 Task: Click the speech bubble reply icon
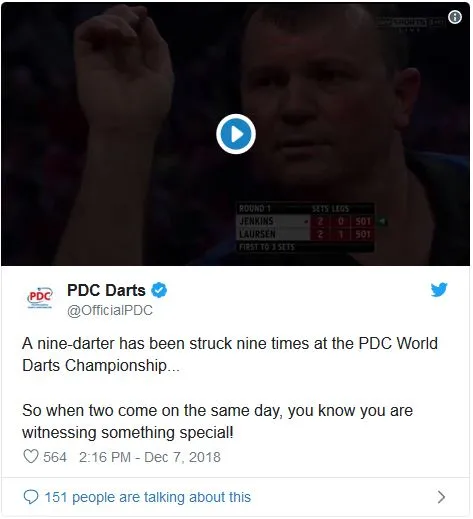click(31, 497)
